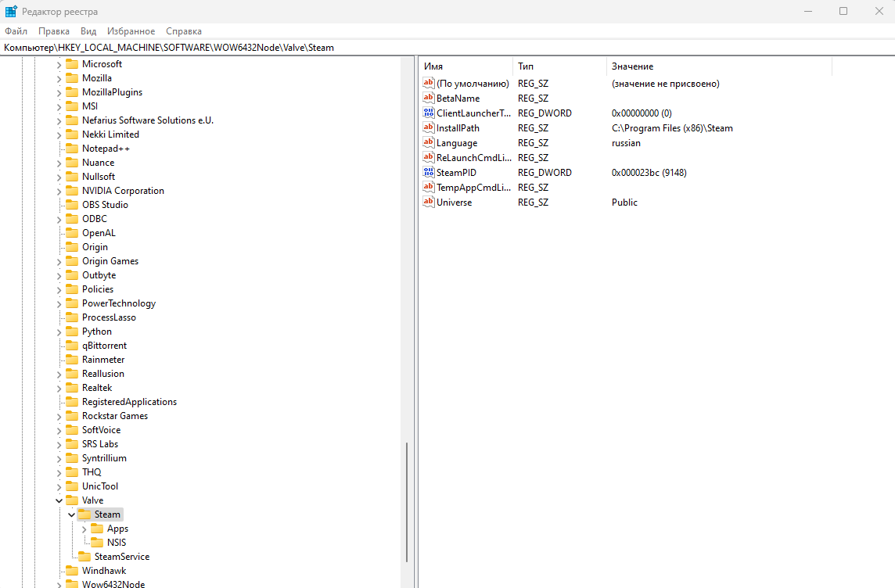Click the ab icon beside Universe value
895x588 pixels.
[428, 202]
